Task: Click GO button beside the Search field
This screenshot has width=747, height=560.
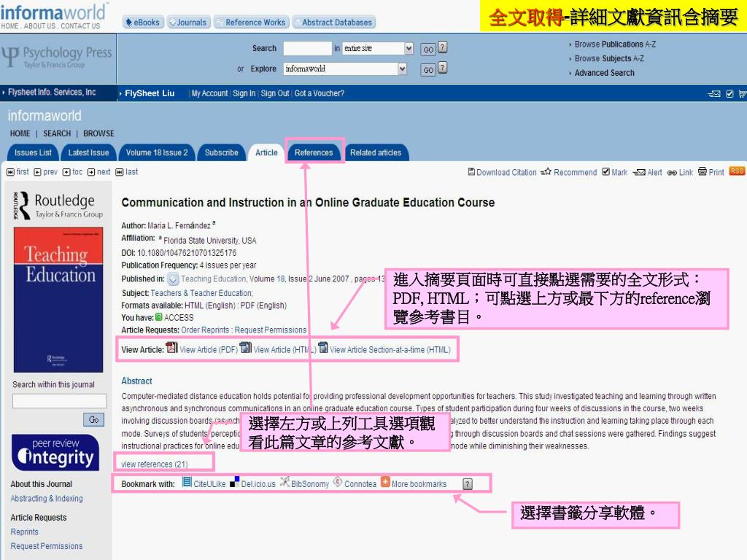Action: [x=428, y=49]
